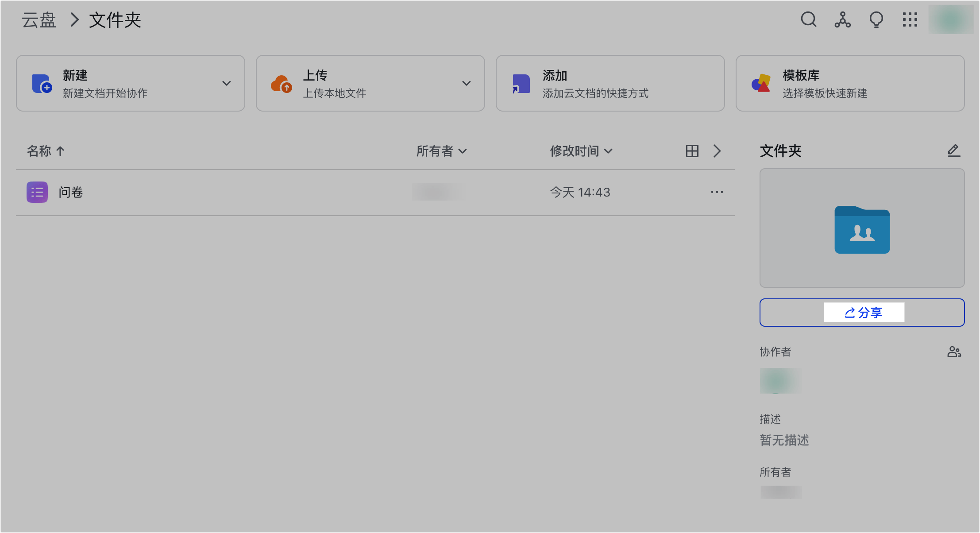Open more options for 问卷 row

click(717, 192)
